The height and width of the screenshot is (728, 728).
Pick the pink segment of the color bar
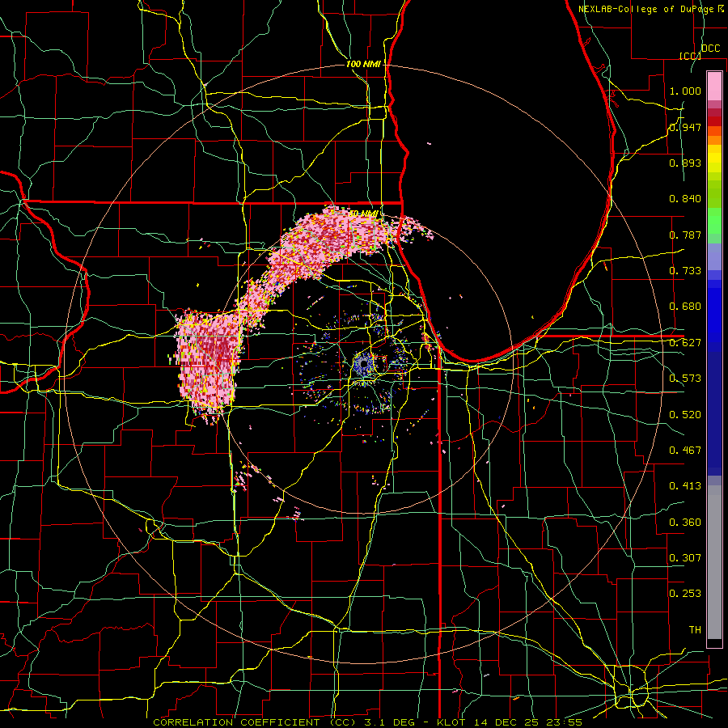pyautogui.click(x=714, y=86)
